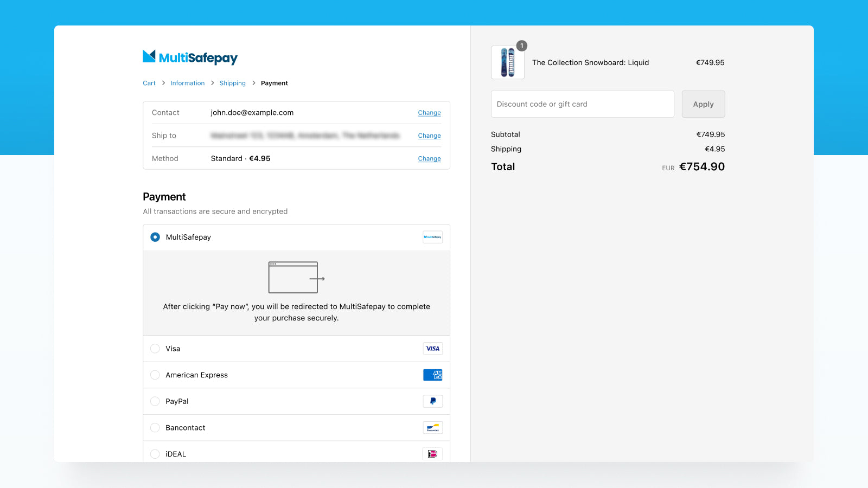Screen dimensions: 868x488
Task: Click the current Payment breadcrumb
Action: [275, 83]
